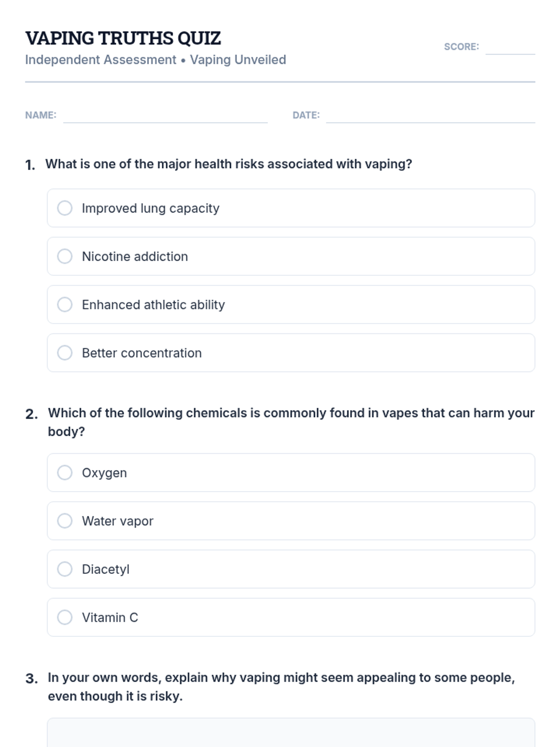Click the blank line after NAME

[165, 117]
